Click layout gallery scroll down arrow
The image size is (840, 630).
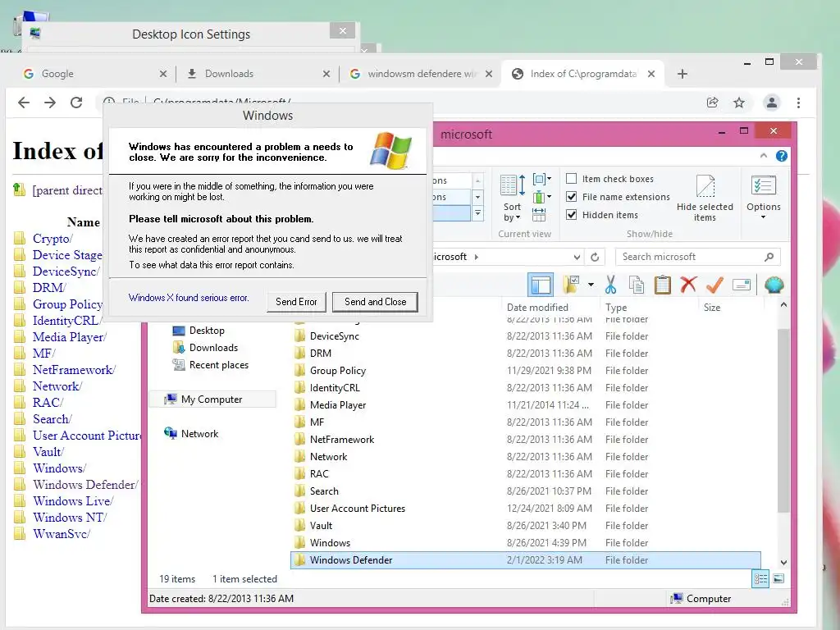478,197
